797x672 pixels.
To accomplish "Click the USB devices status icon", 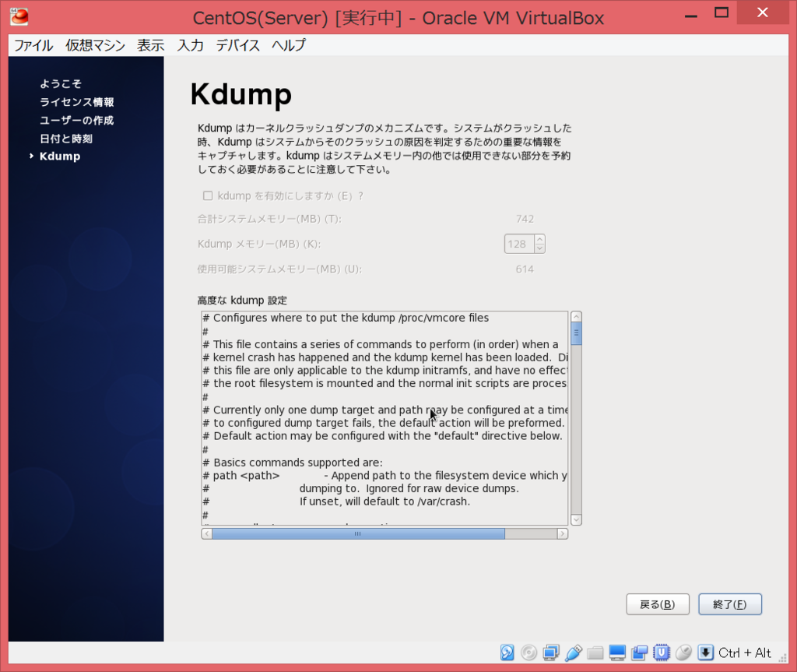I will click(573, 653).
